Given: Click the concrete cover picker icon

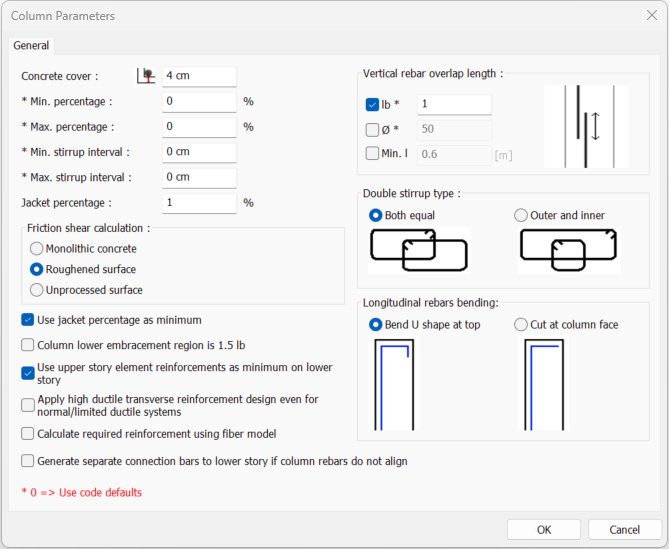Looking at the screenshot, I should click(x=147, y=76).
